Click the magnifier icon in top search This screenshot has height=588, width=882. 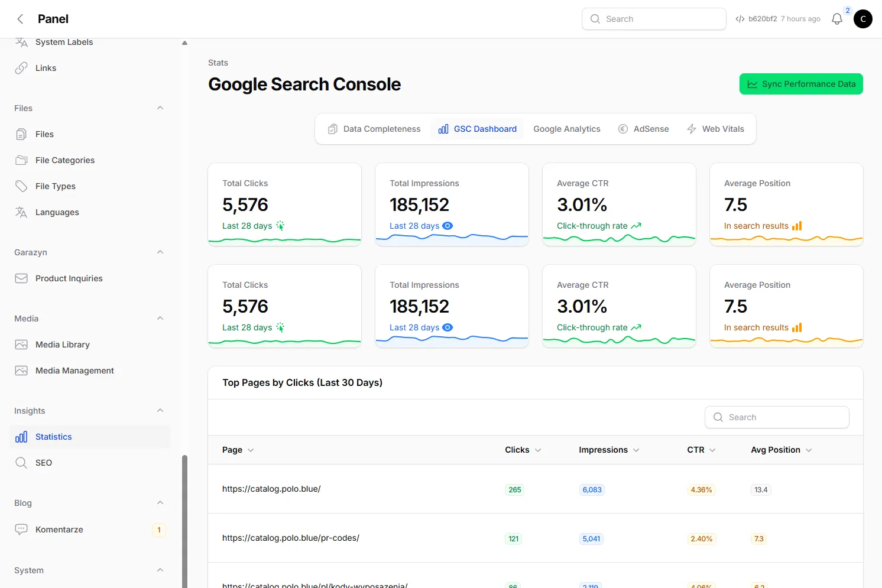click(x=595, y=19)
